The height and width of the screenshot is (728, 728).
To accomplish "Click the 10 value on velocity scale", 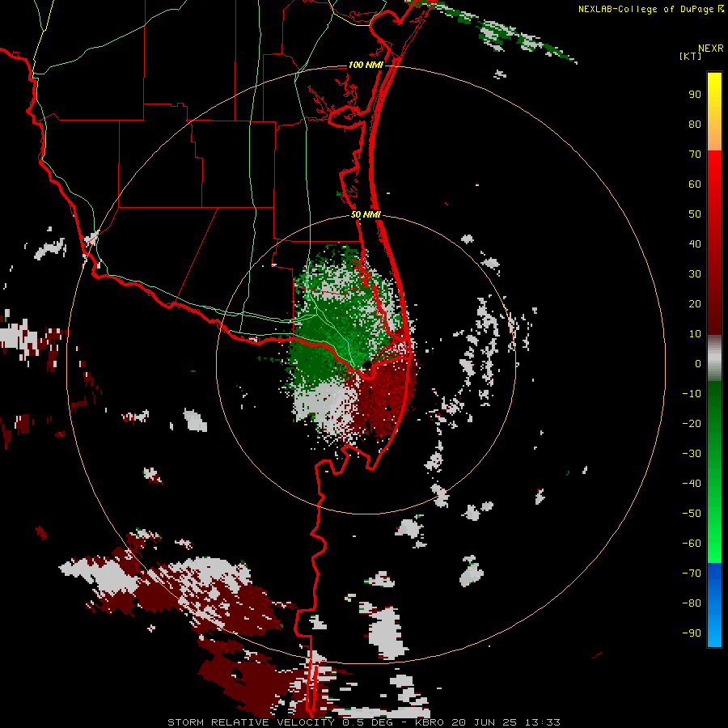I will coord(695,334).
